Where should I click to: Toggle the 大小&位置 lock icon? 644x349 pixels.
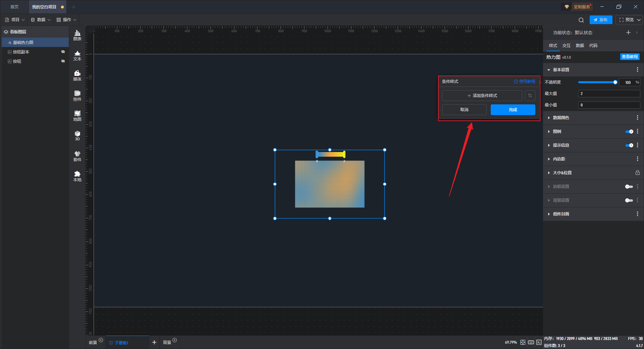637,172
